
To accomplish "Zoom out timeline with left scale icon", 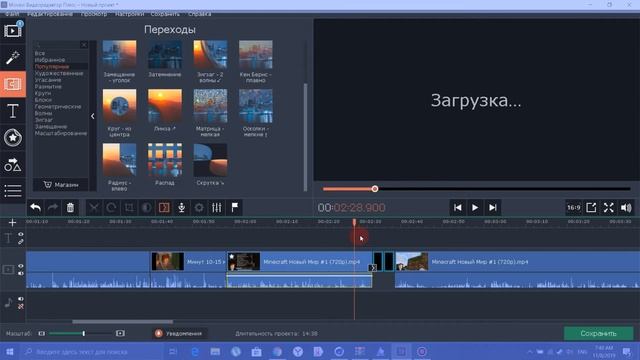I will click(42, 333).
